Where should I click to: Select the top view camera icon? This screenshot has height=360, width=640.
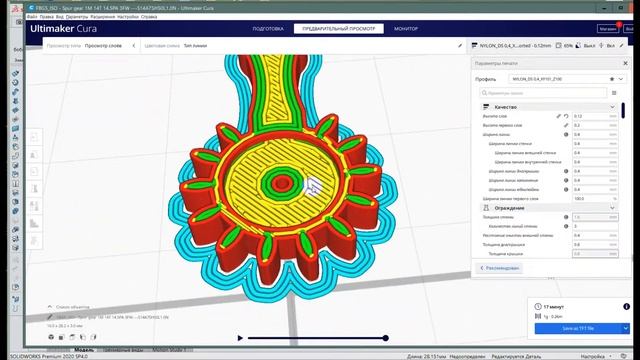[72, 337]
